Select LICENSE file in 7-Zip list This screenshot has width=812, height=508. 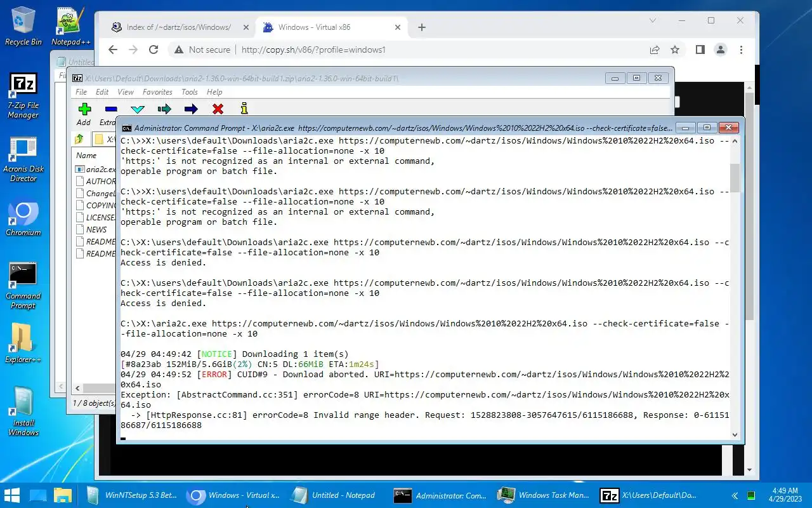pyautogui.click(x=95, y=218)
